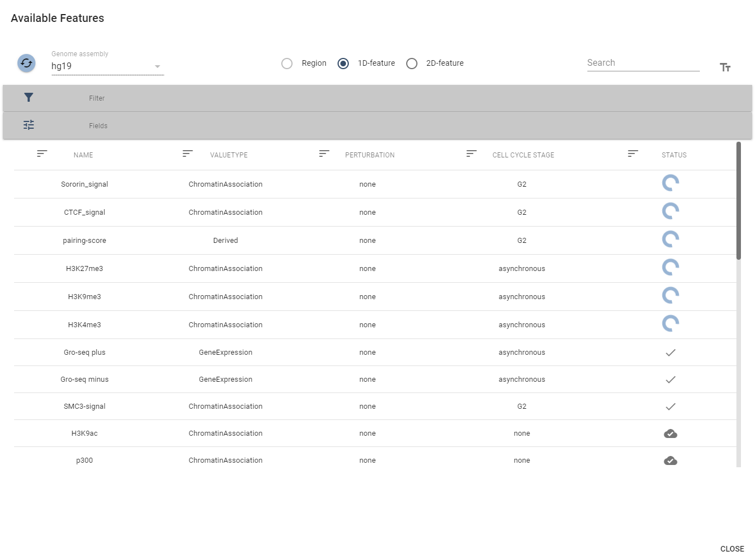Expand the Filter section

click(96, 98)
